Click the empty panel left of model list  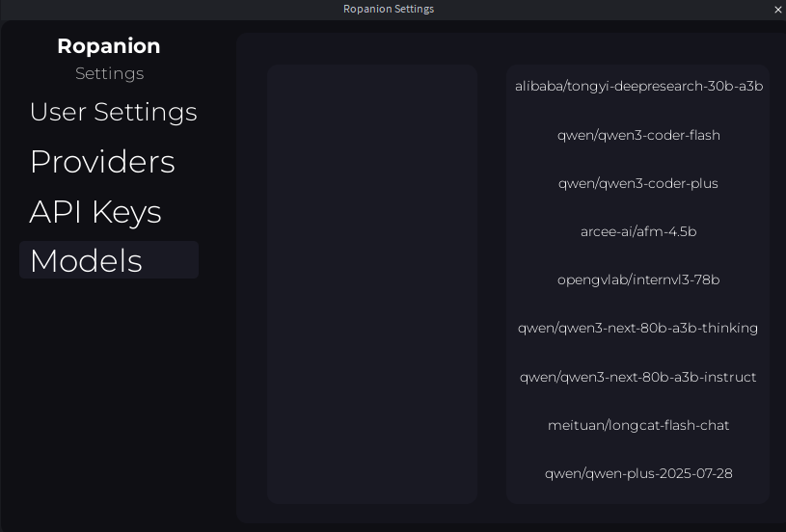pos(372,284)
